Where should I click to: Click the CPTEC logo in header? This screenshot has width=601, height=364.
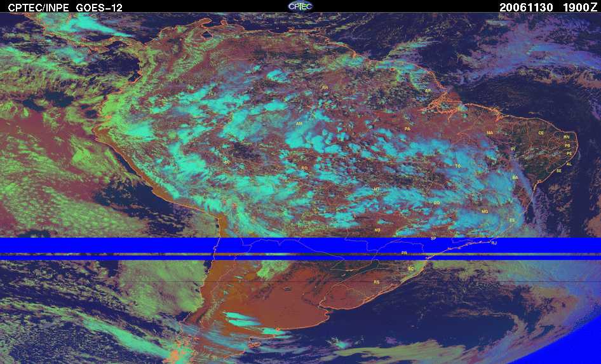[x=300, y=6]
